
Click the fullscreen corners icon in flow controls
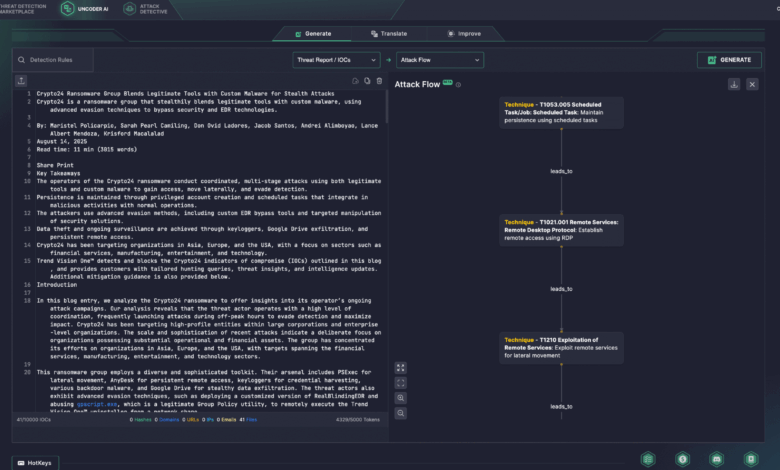click(x=400, y=382)
